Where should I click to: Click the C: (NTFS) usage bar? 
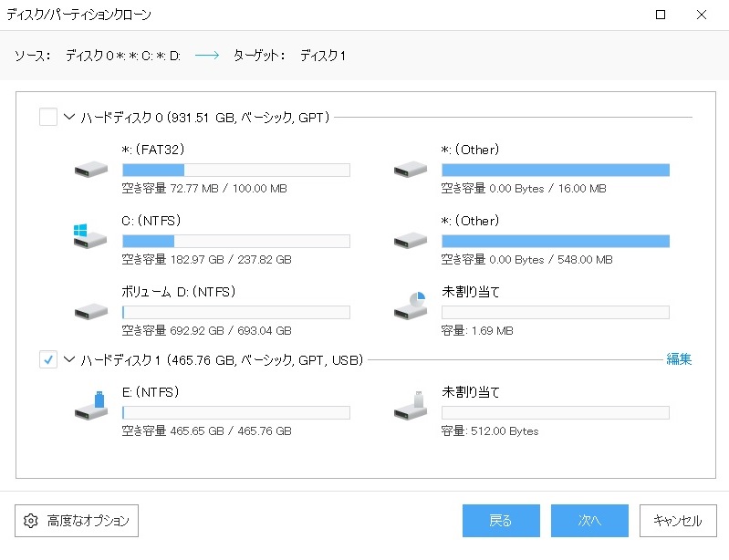click(235, 241)
